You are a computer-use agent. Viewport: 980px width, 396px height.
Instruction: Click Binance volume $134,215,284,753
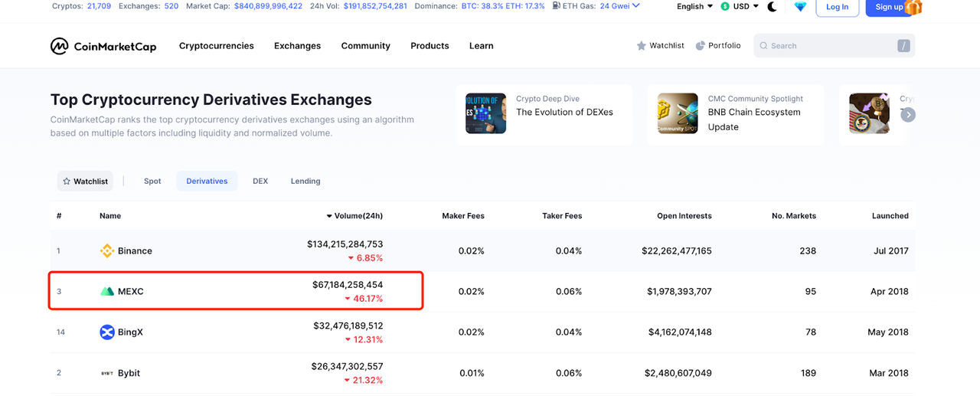345,244
